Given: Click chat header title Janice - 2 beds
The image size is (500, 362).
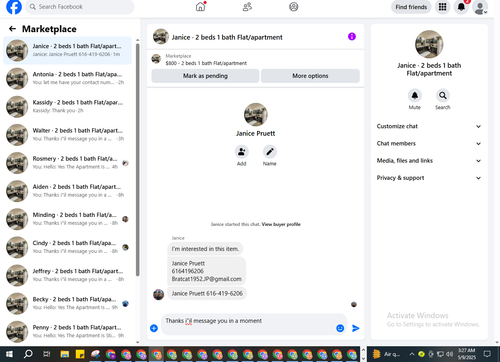Looking at the screenshot, I should pyautogui.click(x=227, y=37).
